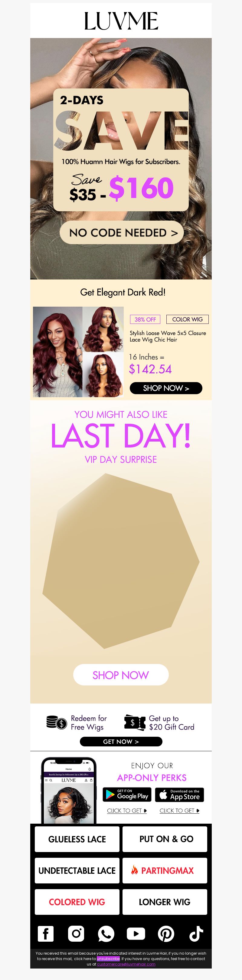Click the NO CODE NEEDED button

pos(122,232)
